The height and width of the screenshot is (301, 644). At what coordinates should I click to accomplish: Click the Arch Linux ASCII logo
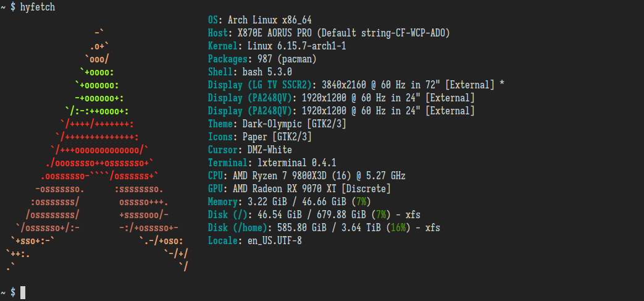(98, 150)
